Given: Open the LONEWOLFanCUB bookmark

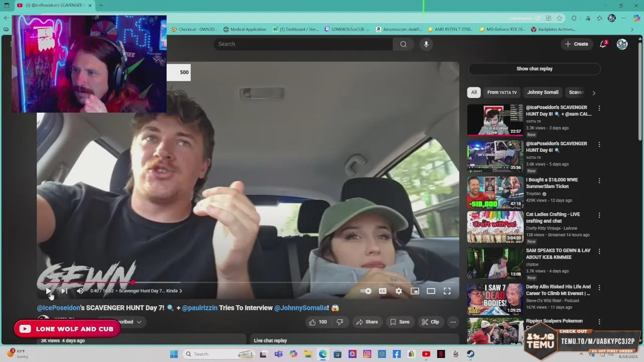Looking at the screenshot, I should pos(347,29).
